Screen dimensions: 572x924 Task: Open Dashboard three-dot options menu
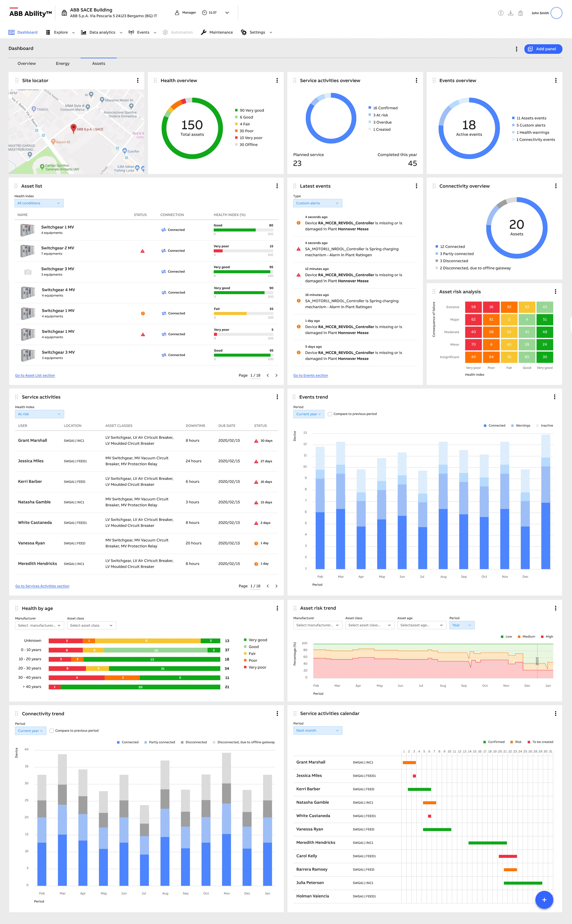point(516,49)
